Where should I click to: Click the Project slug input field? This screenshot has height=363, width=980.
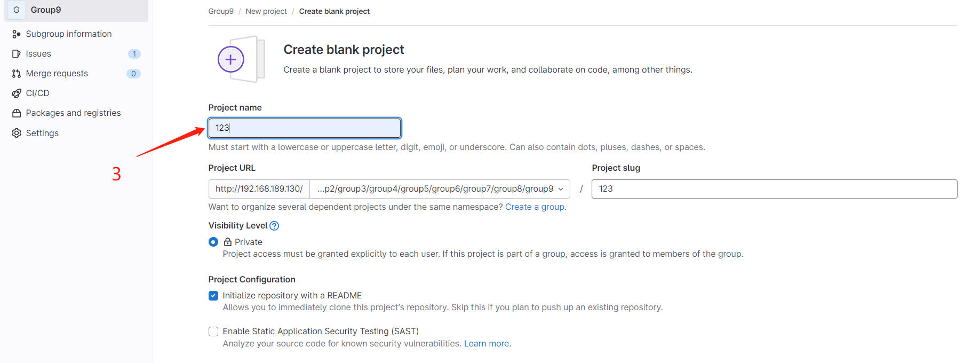point(774,189)
